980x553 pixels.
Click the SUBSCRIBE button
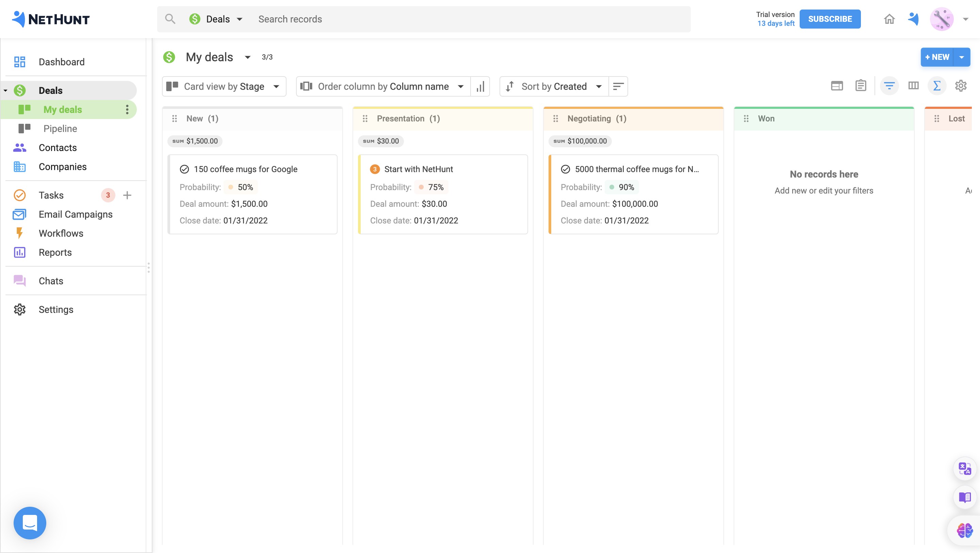(x=830, y=19)
